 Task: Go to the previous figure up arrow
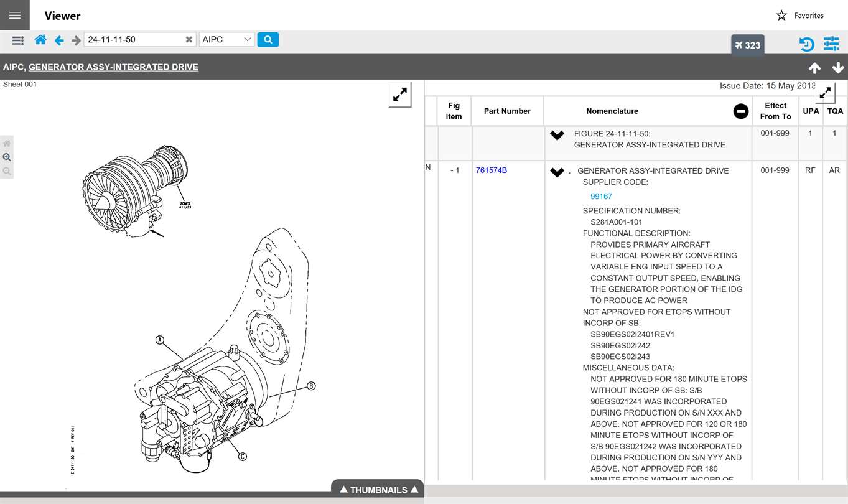814,68
